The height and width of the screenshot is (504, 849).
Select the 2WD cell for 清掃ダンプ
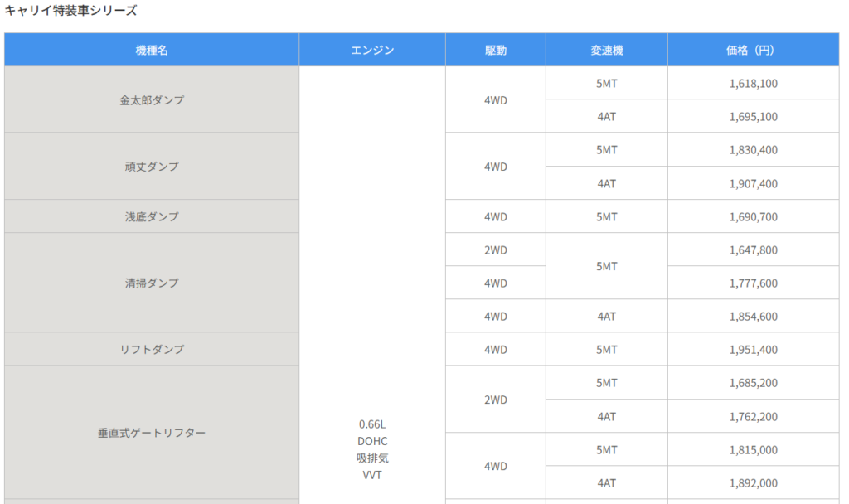pos(495,250)
